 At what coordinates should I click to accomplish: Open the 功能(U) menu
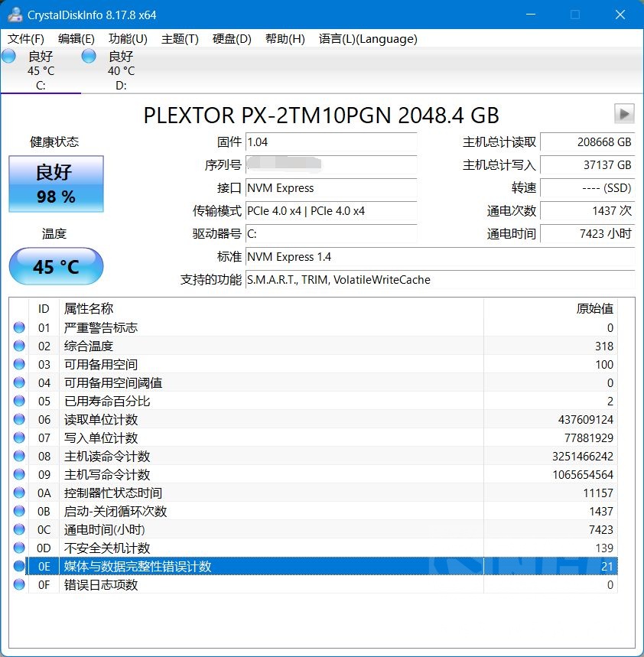pyautogui.click(x=128, y=39)
